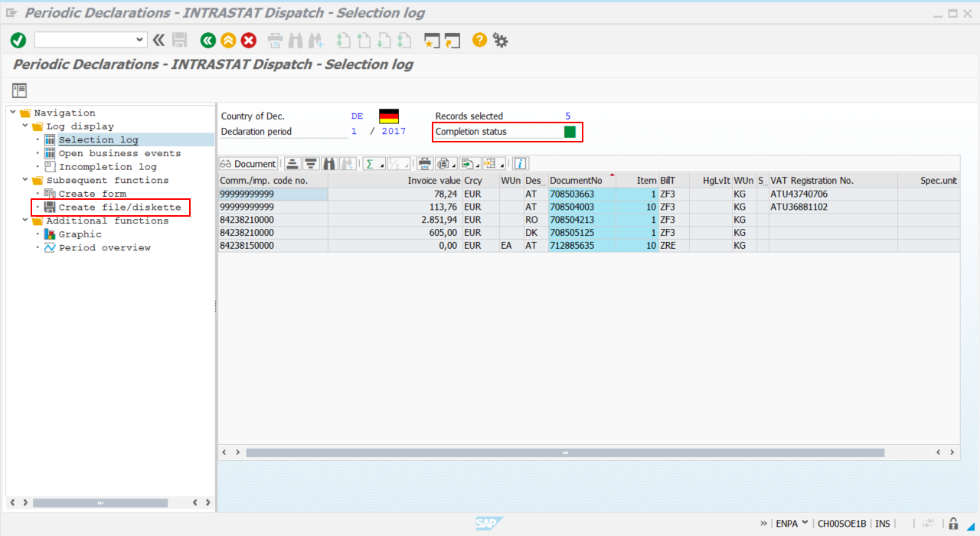Screen dimensions: 980x536
Task: Click the German flag icon
Action: 389,116
